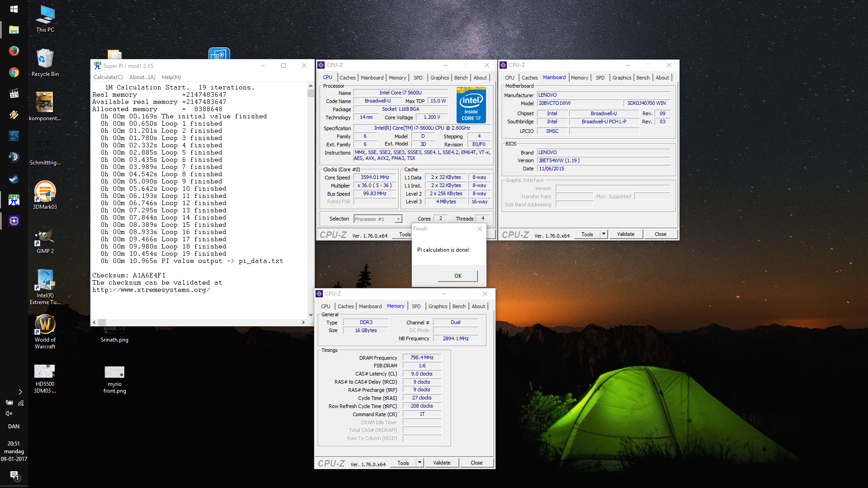
Task: Click Validate in Memory CPU-Z window
Action: (x=442, y=463)
